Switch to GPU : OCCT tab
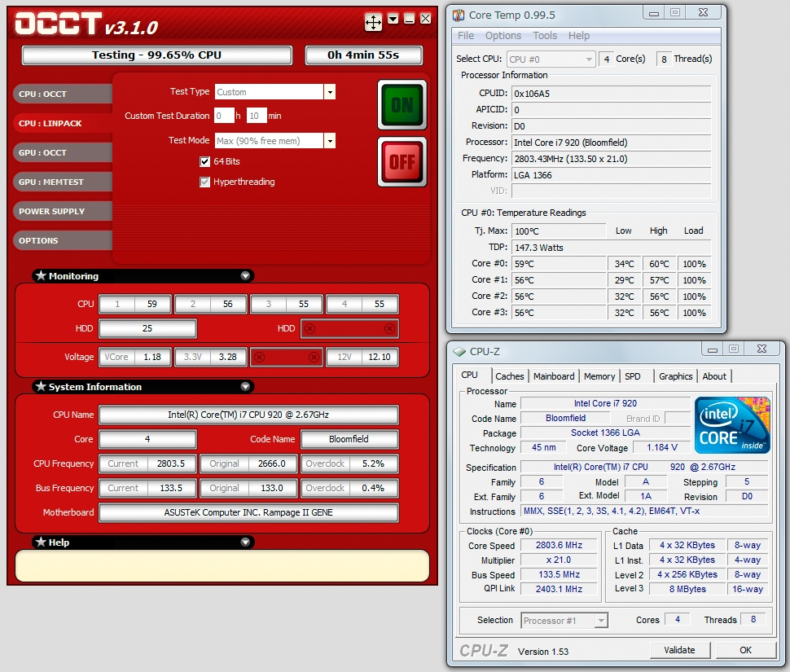790x672 pixels. pyautogui.click(x=63, y=152)
